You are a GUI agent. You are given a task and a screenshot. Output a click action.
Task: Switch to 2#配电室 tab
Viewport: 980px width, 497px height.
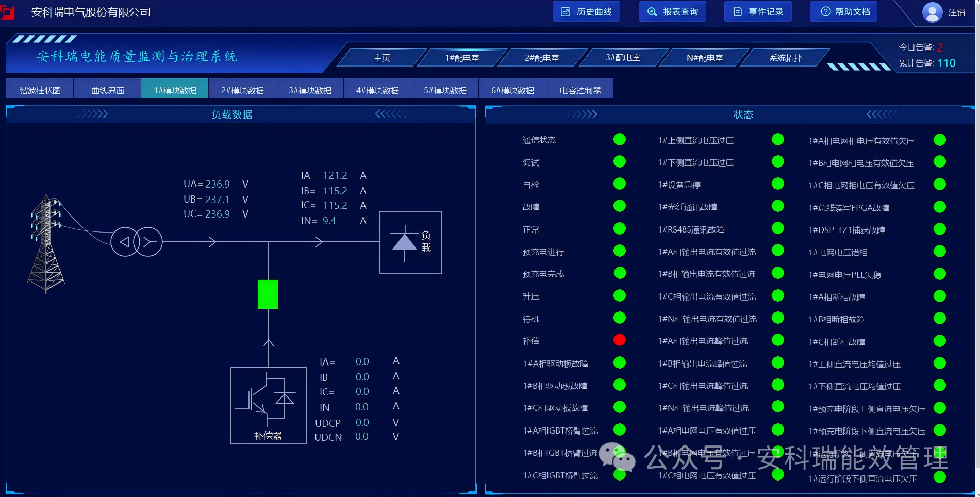(542, 58)
